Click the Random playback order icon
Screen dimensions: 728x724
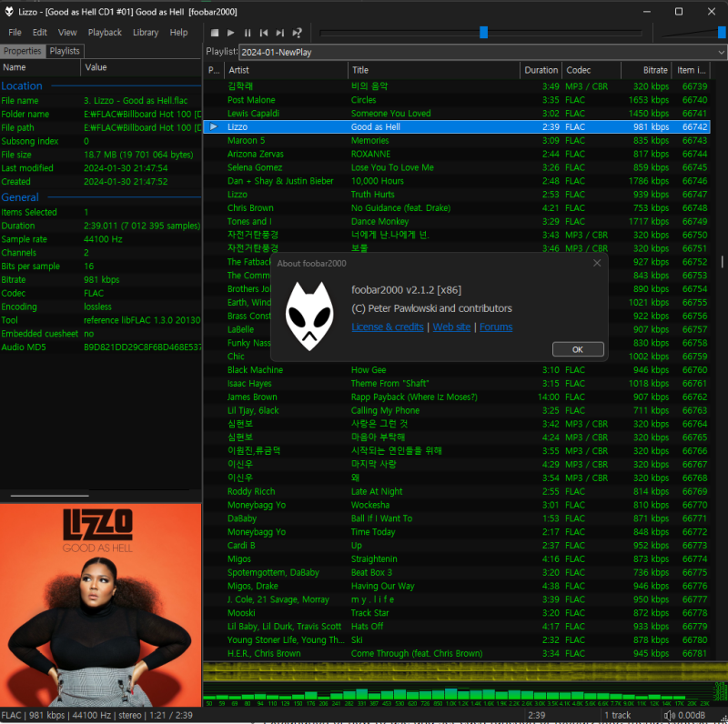point(296,33)
